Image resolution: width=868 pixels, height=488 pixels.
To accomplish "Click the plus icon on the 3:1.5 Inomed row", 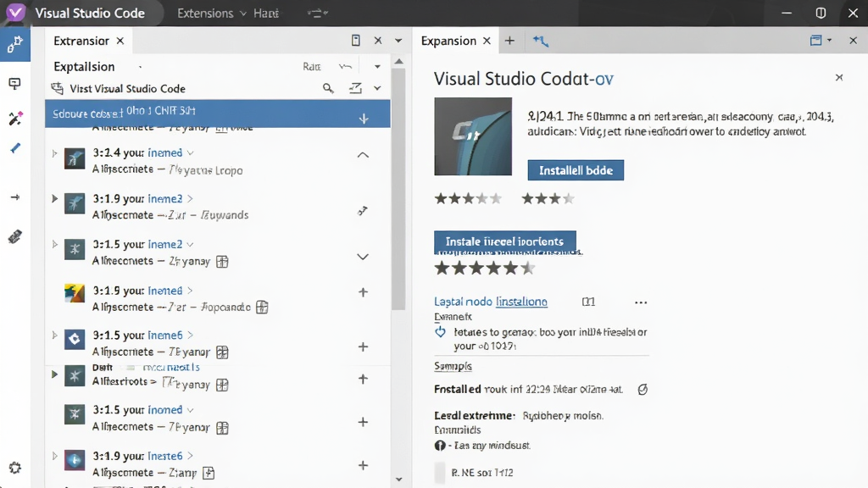I will tap(363, 422).
